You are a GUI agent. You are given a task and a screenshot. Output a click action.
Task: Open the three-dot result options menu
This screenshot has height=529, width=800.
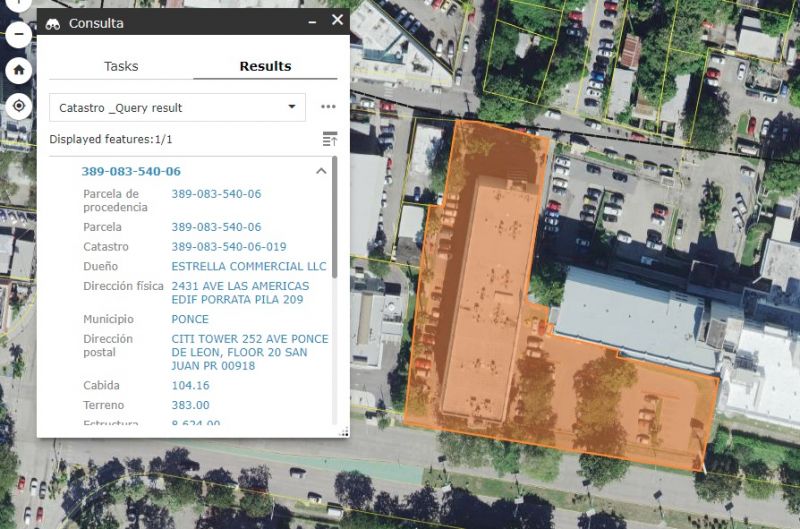(x=328, y=107)
